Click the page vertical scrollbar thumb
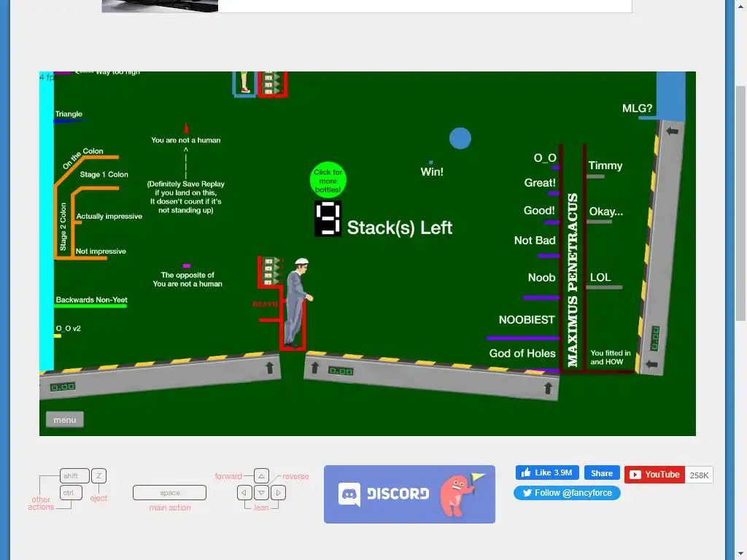Viewport: 747px width, 560px height. pos(741,203)
